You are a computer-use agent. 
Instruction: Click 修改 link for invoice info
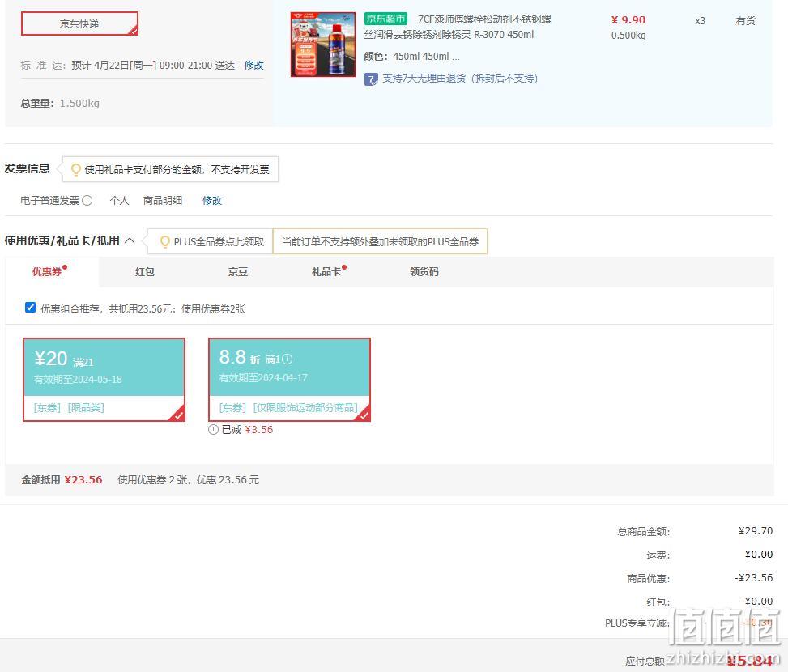coord(212,201)
